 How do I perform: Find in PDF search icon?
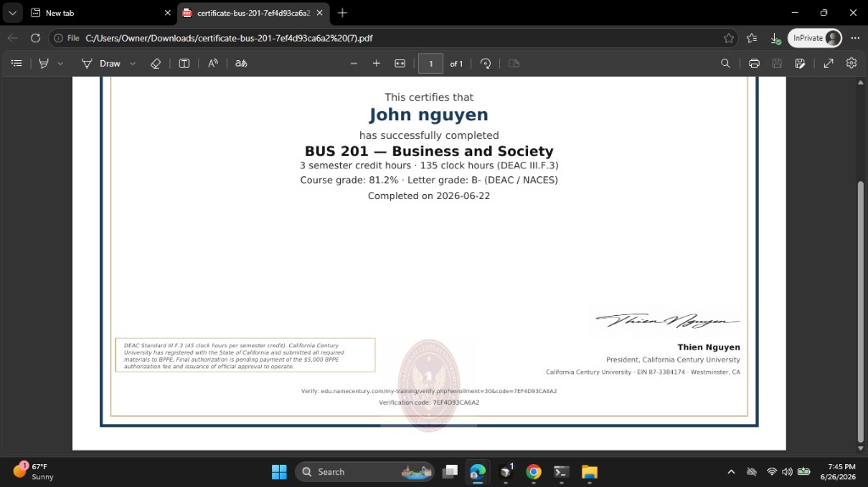(726, 64)
